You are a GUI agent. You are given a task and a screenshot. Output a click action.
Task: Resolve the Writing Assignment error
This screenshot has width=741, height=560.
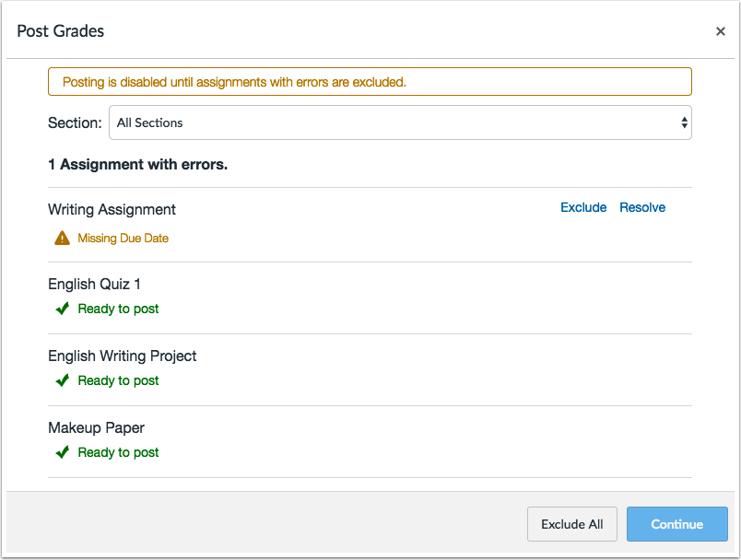pos(642,207)
